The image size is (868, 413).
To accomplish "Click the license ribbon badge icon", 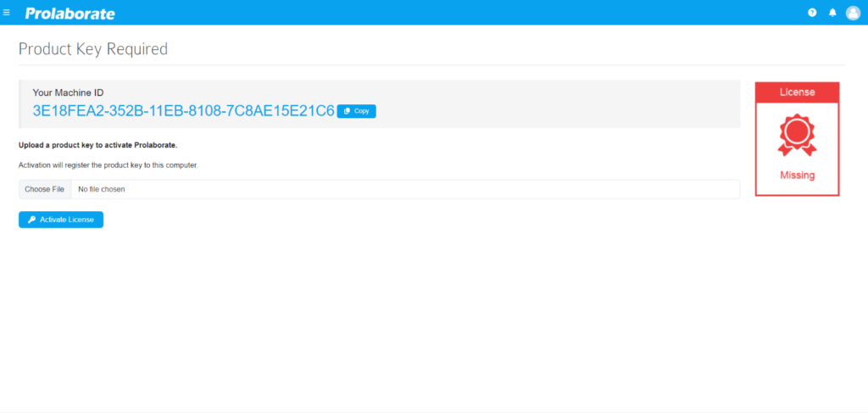I will tap(797, 135).
